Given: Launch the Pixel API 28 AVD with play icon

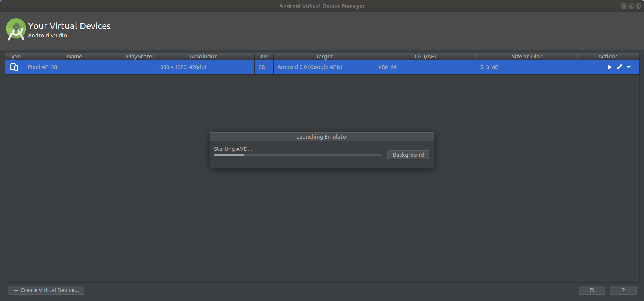Looking at the screenshot, I should coord(610,67).
